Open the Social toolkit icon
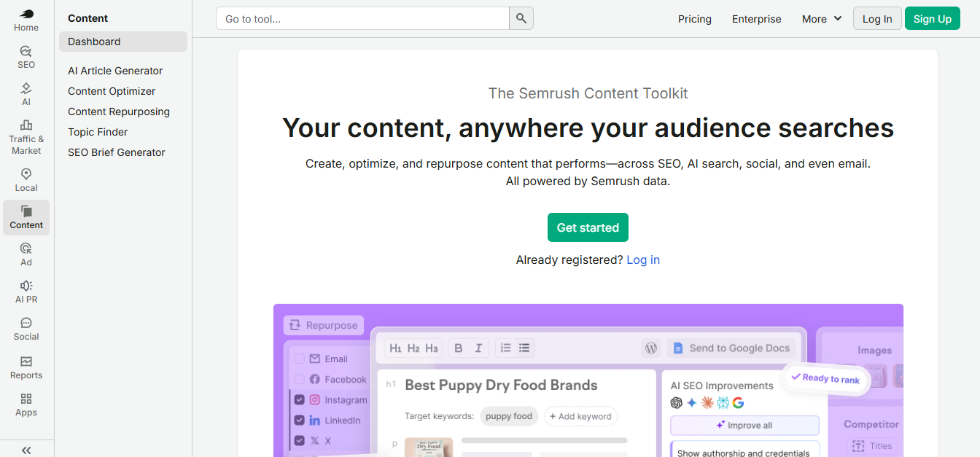Viewport: 980px width, 457px height. click(x=26, y=329)
